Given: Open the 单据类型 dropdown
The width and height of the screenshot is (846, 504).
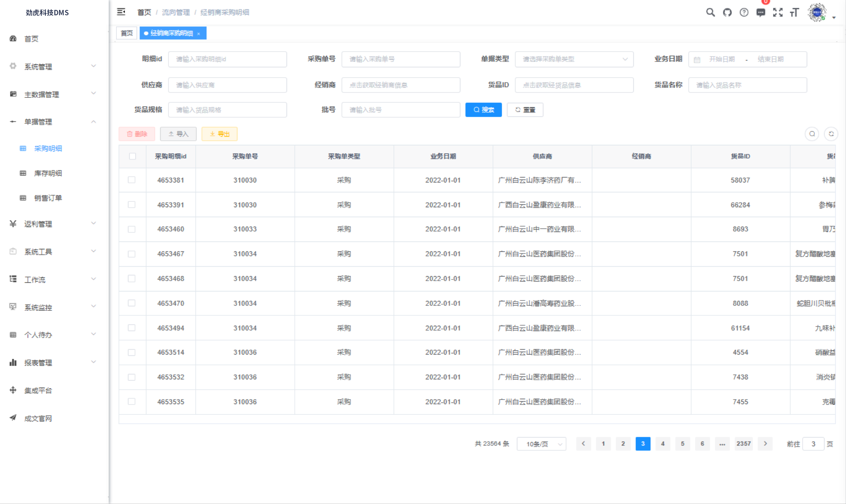Looking at the screenshot, I should pos(574,59).
